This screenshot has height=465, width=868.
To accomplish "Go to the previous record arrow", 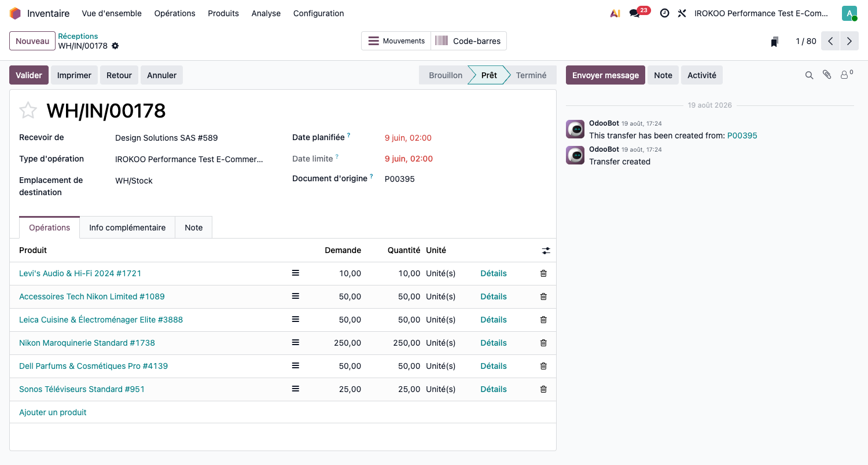I will pyautogui.click(x=830, y=41).
